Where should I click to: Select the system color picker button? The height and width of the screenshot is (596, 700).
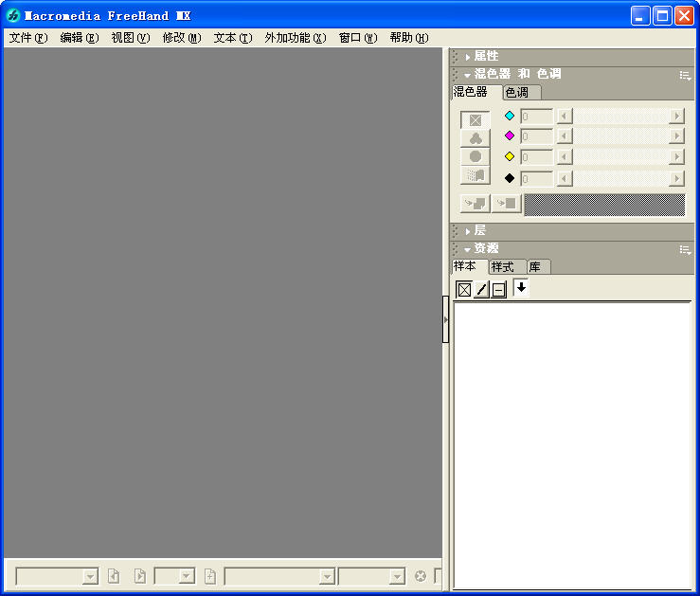tap(476, 175)
